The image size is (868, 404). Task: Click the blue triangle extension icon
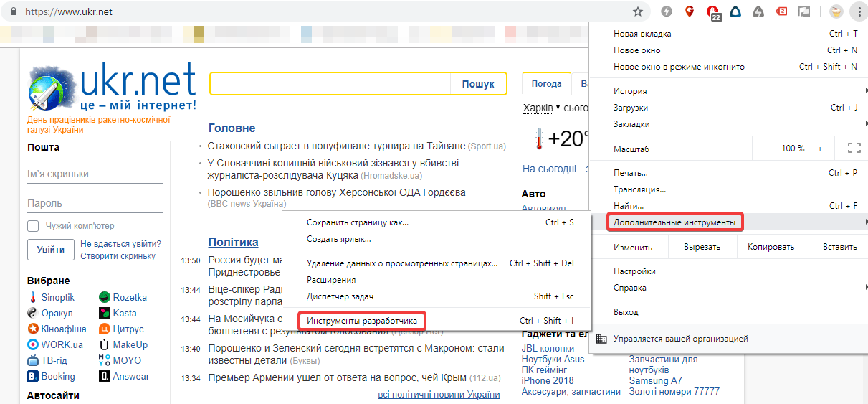735,11
